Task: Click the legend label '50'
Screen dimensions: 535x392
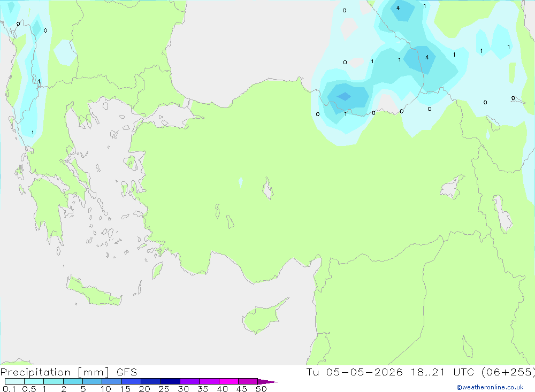Action: click(262, 389)
